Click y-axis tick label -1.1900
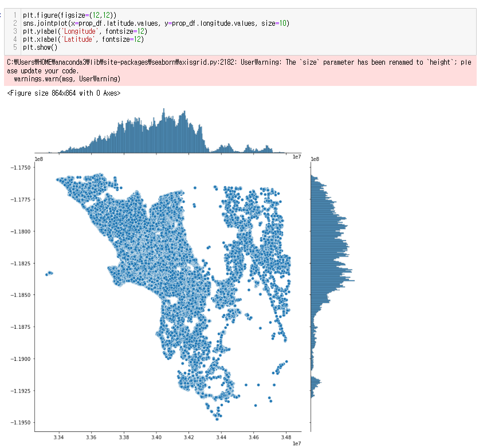The image size is (483, 448). [x=21, y=359]
